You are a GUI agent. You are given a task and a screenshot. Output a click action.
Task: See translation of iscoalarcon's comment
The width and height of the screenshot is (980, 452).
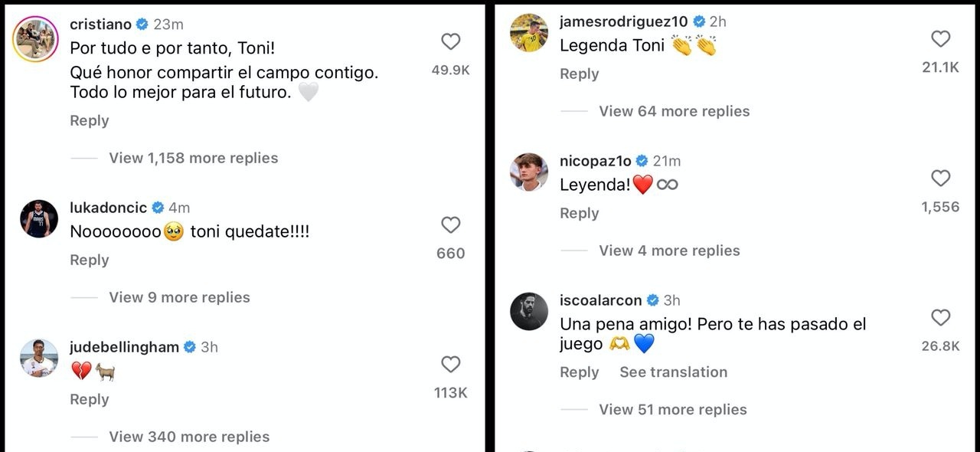673,372
